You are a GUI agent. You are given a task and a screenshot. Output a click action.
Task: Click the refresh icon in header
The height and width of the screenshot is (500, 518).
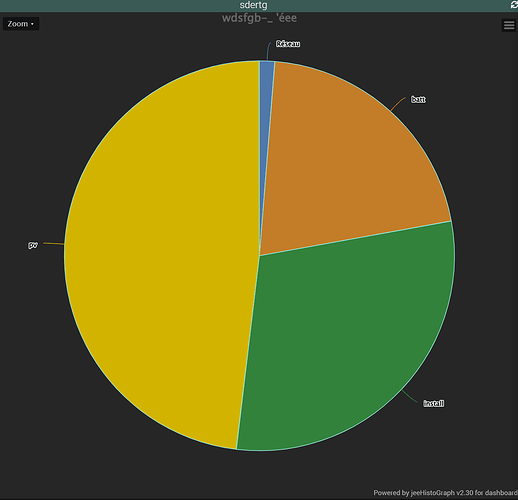(514, 5)
